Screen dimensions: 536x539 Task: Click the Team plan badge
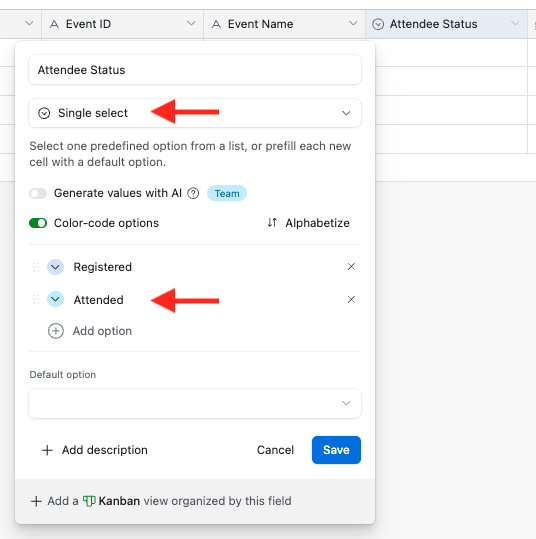click(x=227, y=193)
